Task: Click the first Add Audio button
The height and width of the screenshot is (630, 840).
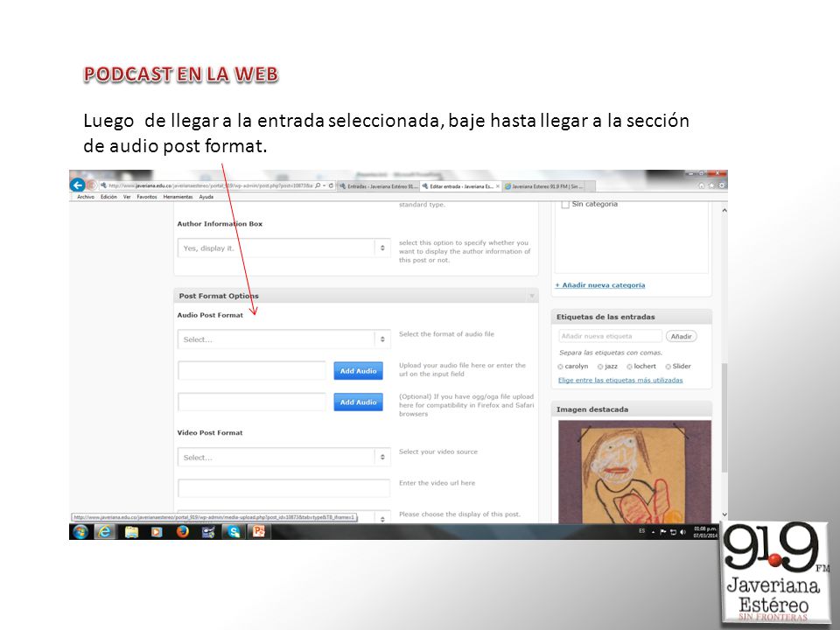Action: click(359, 371)
